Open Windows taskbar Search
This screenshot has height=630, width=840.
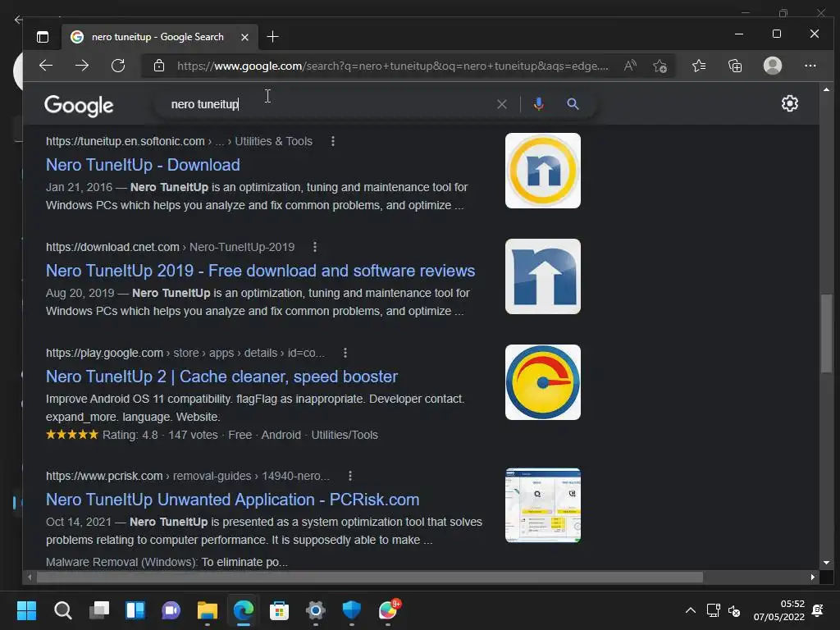click(62, 610)
